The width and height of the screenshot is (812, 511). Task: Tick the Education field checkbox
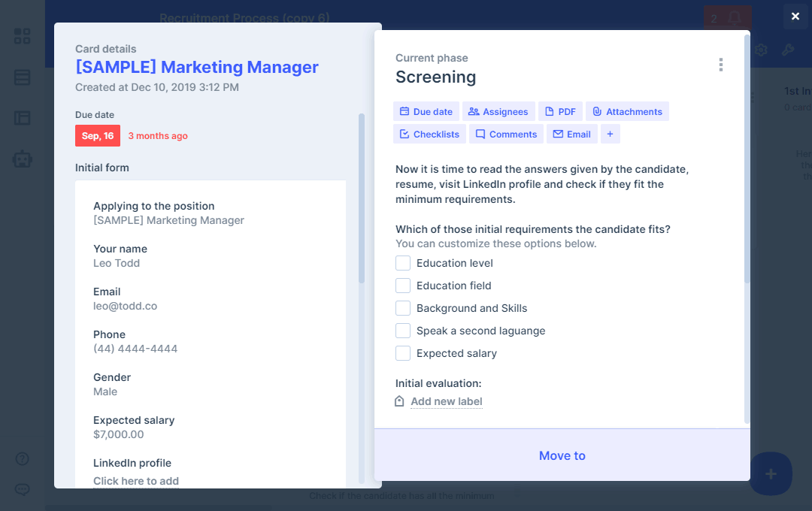click(403, 286)
